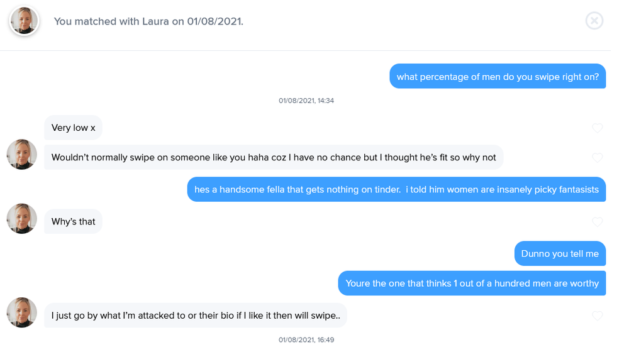Click the 14:34 timestamp label

tap(306, 101)
